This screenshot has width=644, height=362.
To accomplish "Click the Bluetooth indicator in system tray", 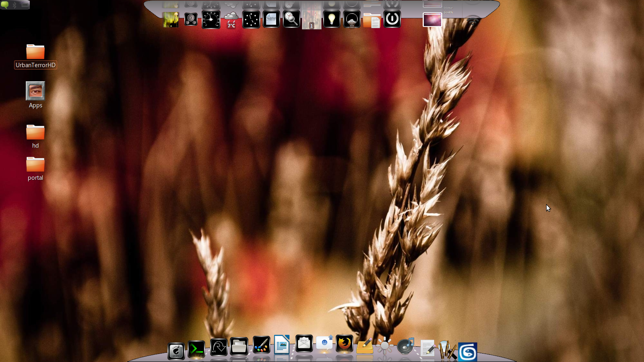I will (x=15, y=5).
